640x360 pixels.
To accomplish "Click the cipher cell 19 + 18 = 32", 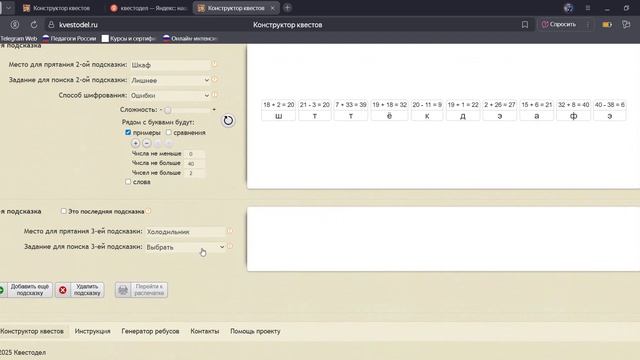I will 389,105.
